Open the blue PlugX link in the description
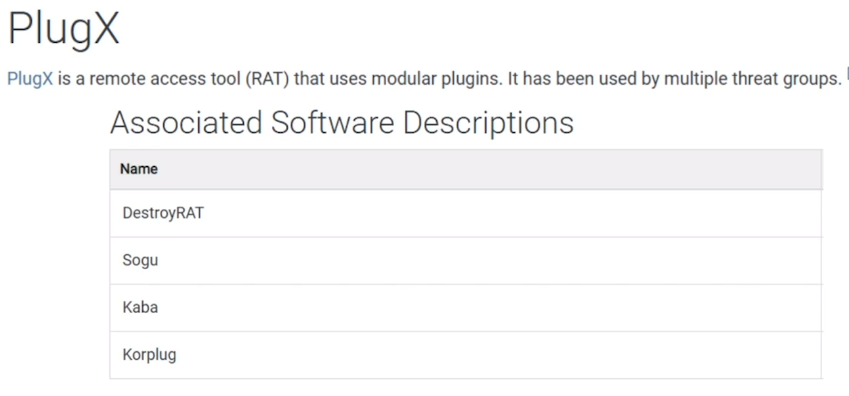The height and width of the screenshot is (396, 849). [30, 79]
